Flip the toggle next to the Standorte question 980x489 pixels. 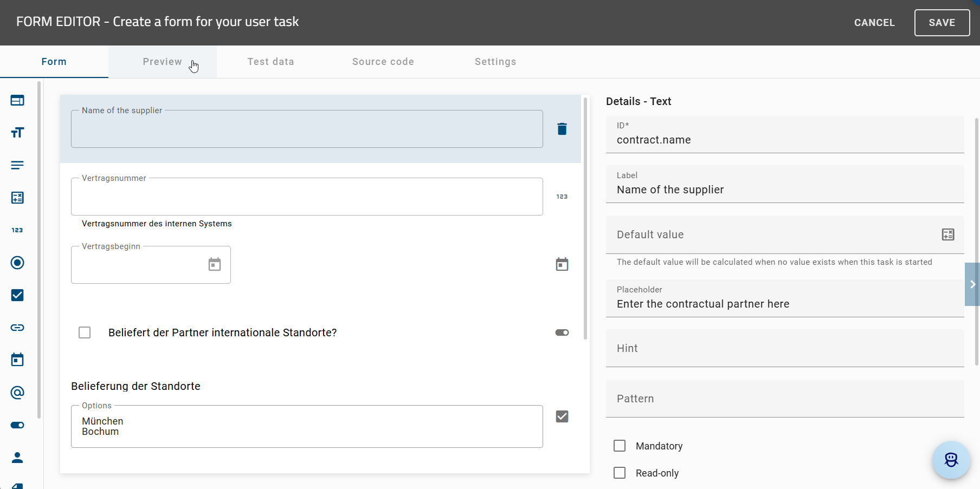point(562,332)
